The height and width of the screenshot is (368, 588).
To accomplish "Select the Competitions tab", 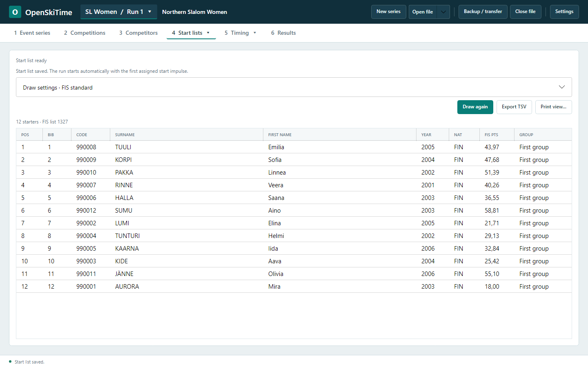I will 85,33.
